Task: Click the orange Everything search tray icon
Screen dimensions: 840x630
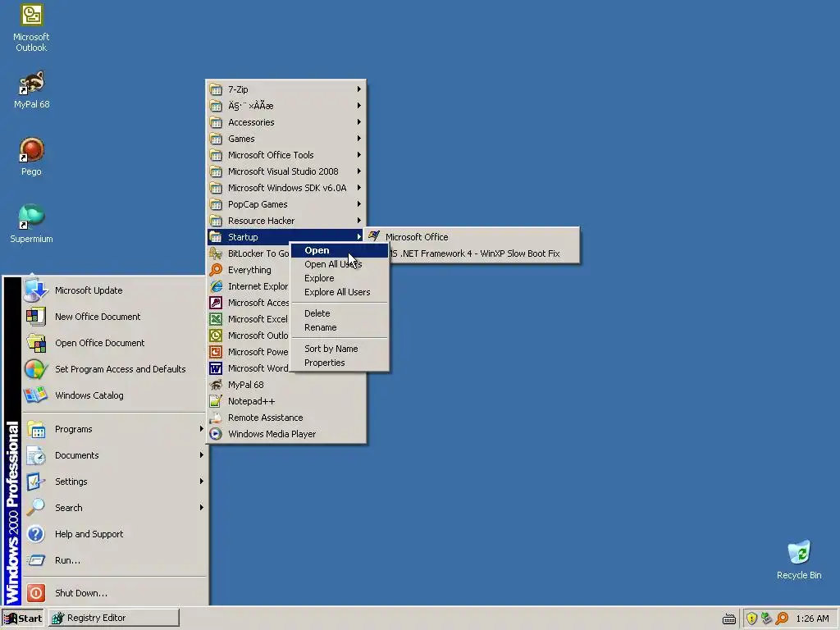Action: click(782, 619)
